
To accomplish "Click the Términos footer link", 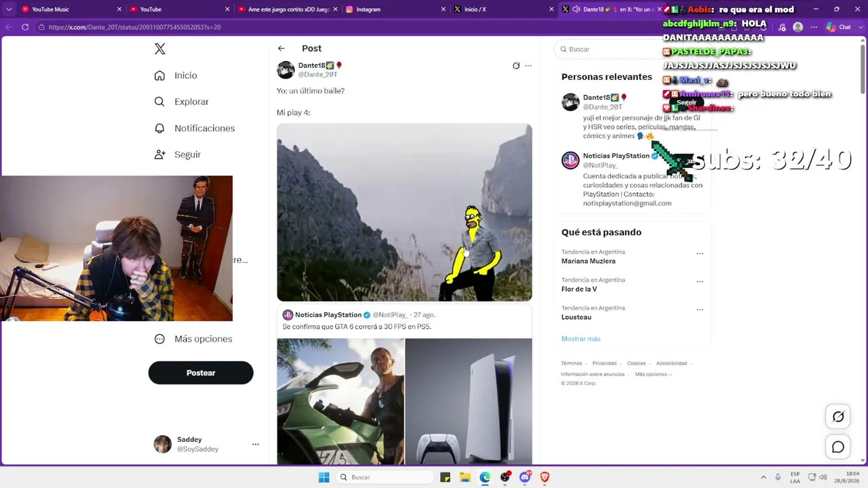I will click(571, 363).
